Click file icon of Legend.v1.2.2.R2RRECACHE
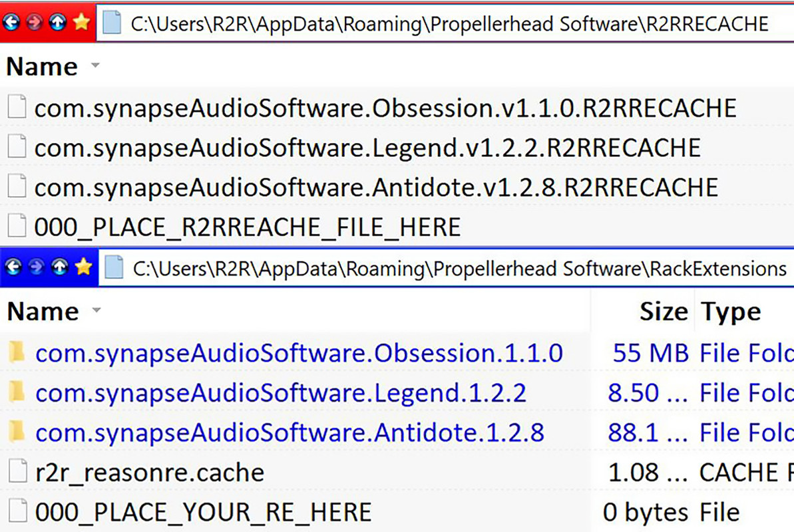Viewport: 794px width, 532px height. point(17,146)
